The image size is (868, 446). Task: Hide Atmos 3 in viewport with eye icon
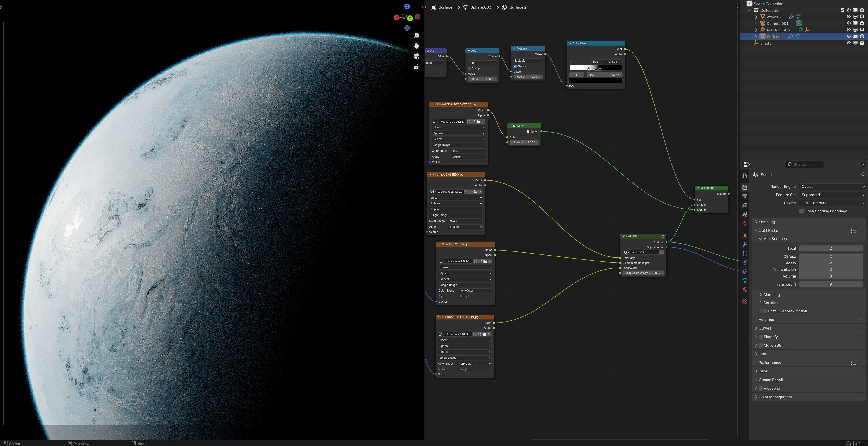pyautogui.click(x=849, y=17)
